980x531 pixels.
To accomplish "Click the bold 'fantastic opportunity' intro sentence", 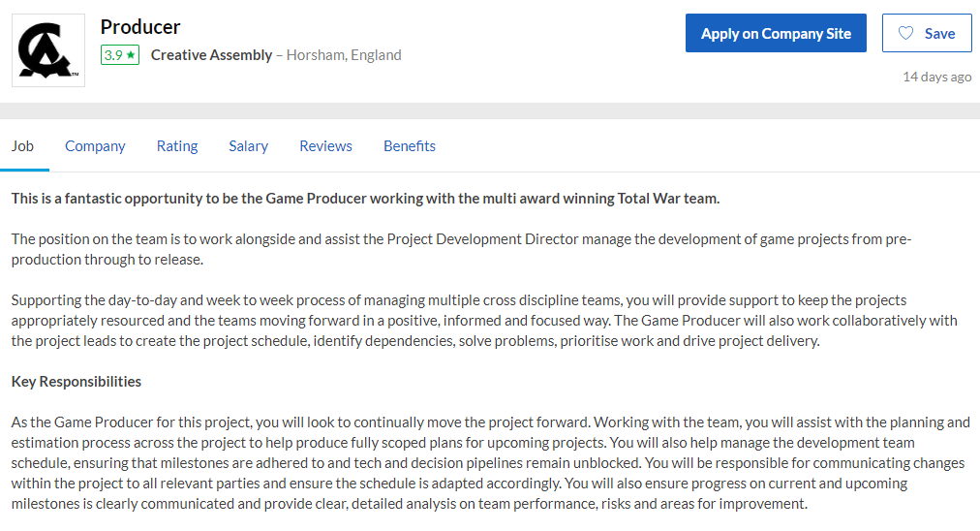I will [365, 199].
